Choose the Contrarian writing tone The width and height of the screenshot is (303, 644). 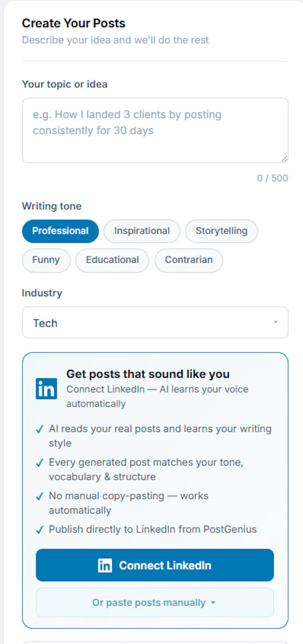click(x=189, y=260)
